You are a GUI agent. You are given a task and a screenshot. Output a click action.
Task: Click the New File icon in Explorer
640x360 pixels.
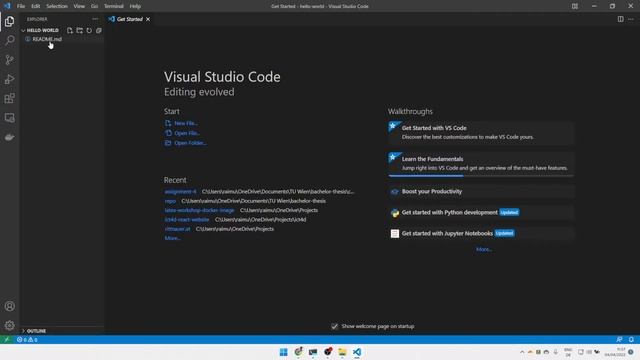pyautogui.click(x=70, y=31)
